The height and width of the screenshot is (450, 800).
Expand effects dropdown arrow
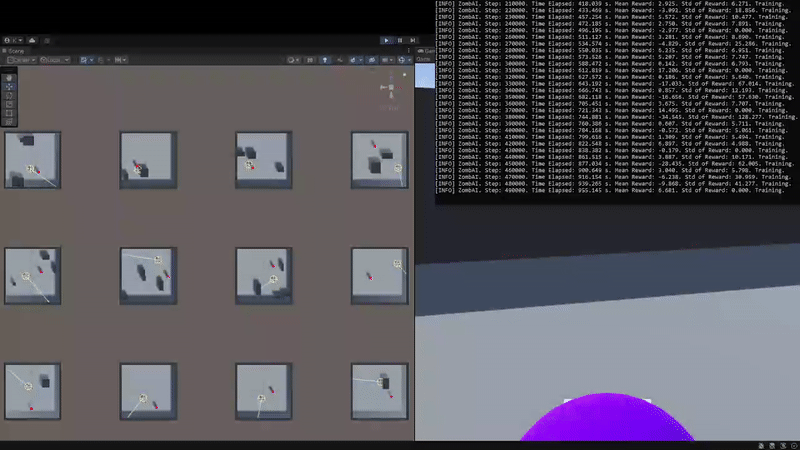point(361,60)
